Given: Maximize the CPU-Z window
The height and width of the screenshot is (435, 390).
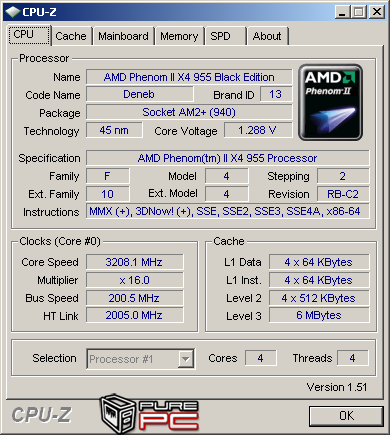Looking at the screenshot, I should point(358,12).
